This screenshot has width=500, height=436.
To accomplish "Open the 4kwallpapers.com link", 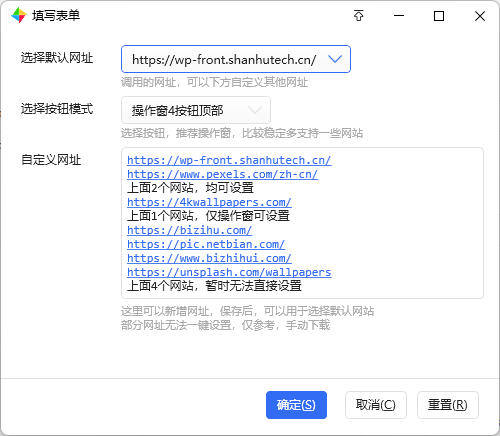I will (209, 202).
